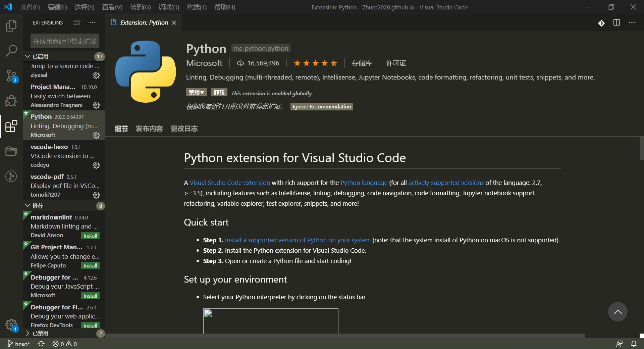The height and width of the screenshot is (349, 644).
Task: Open the 转到(G) menu
Action: tap(141, 7)
